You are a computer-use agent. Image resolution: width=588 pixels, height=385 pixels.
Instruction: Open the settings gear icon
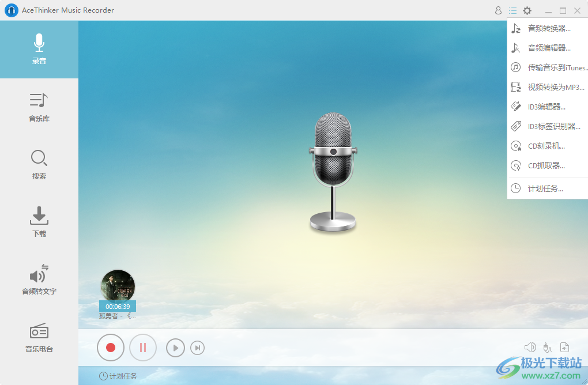(527, 10)
